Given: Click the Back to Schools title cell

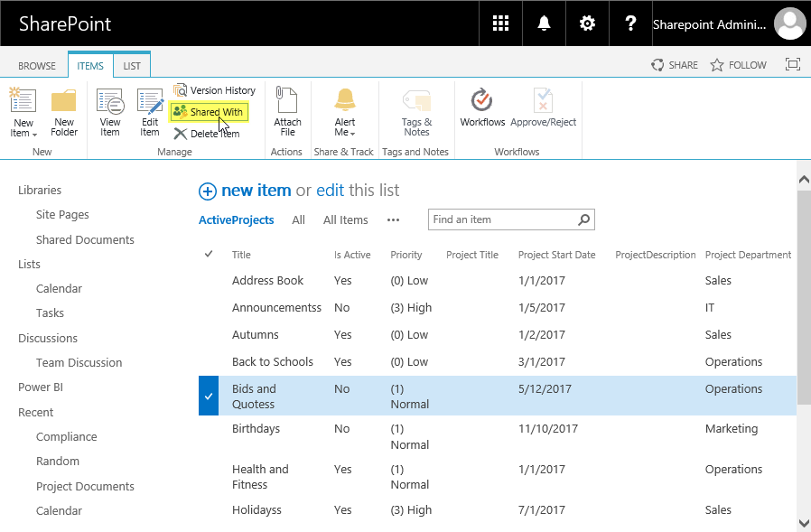Looking at the screenshot, I should tap(273, 361).
